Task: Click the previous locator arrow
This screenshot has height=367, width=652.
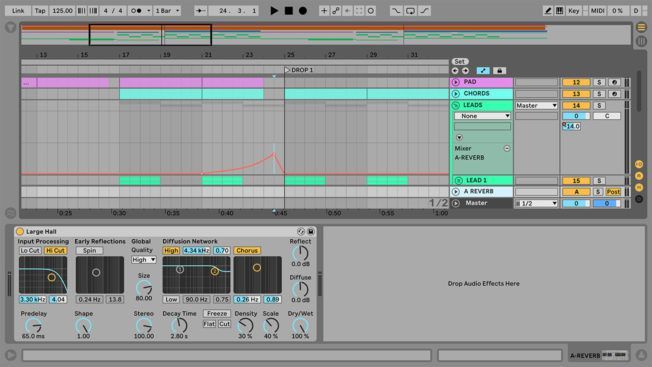Action: pos(455,71)
